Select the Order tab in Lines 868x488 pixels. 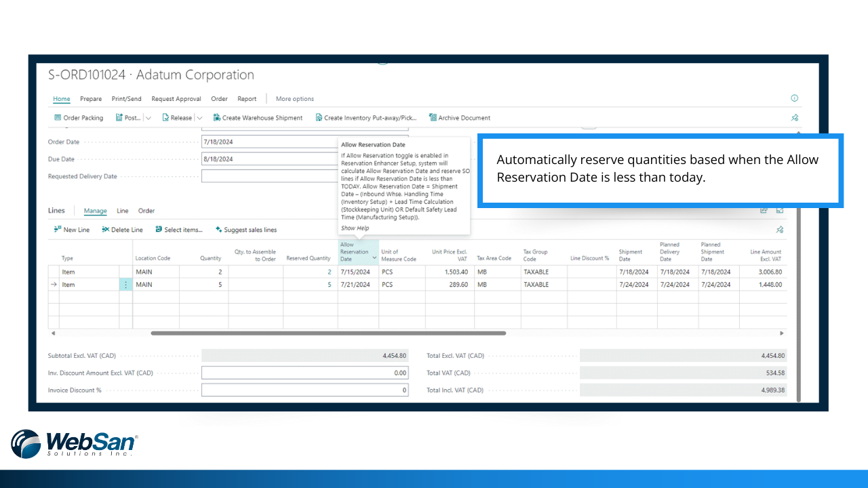click(146, 211)
